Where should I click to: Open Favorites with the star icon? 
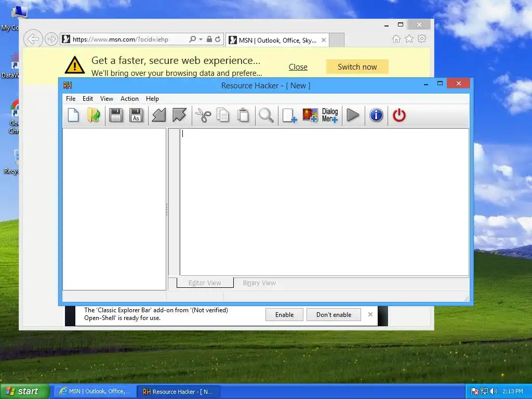tap(409, 38)
